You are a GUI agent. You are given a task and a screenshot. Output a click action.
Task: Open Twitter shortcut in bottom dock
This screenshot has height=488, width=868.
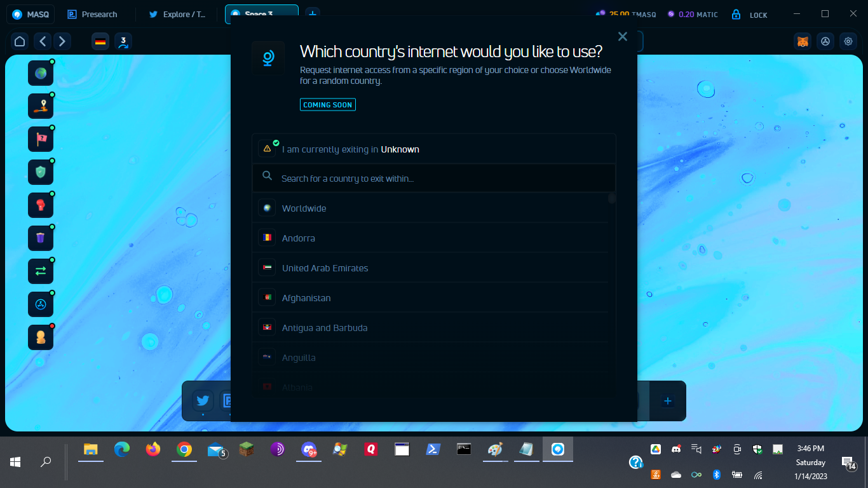(203, 401)
